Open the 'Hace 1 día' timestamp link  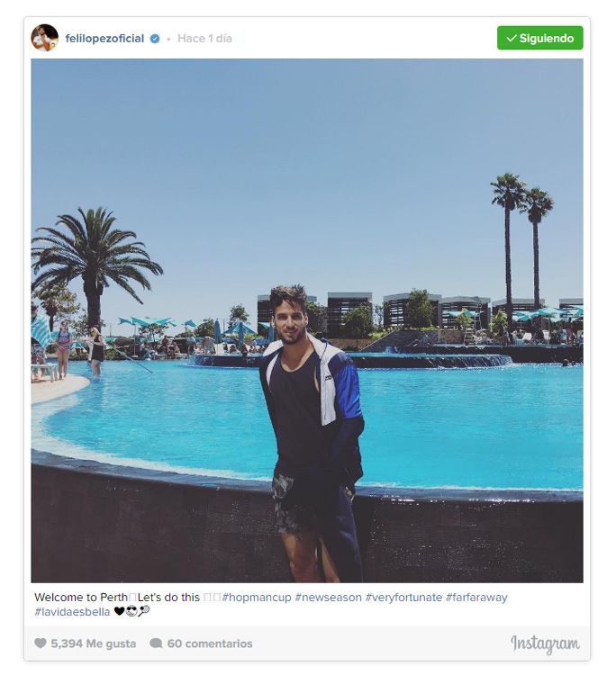pyautogui.click(x=204, y=39)
